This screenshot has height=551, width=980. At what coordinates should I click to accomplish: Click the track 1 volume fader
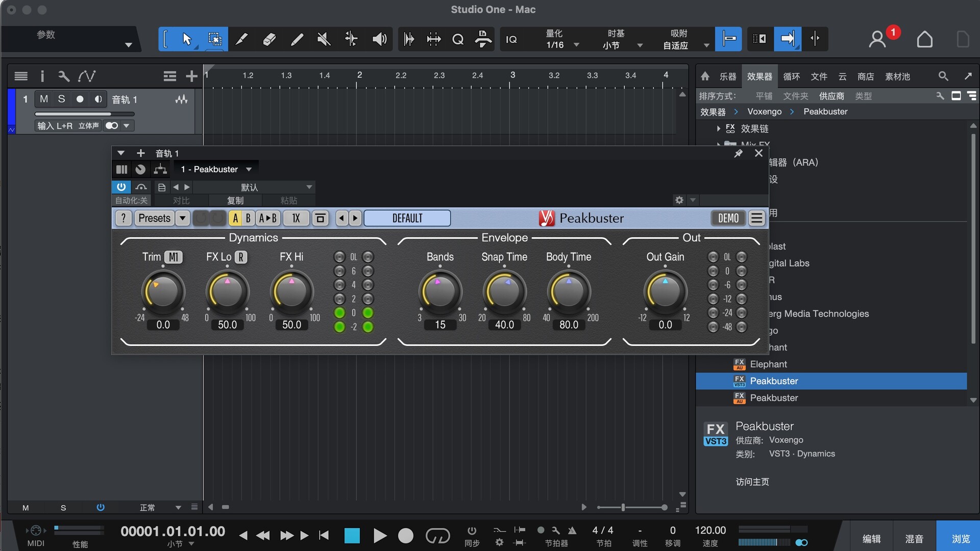pos(84,114)
